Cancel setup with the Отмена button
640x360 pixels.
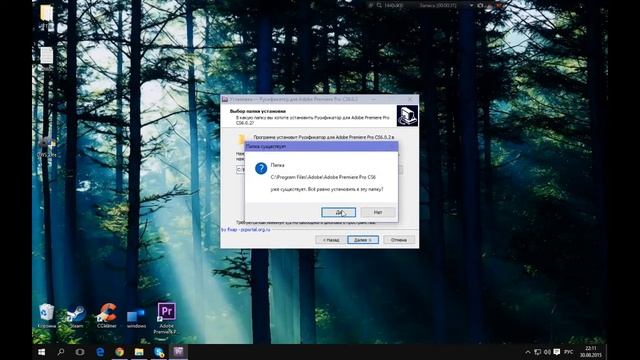399,240
